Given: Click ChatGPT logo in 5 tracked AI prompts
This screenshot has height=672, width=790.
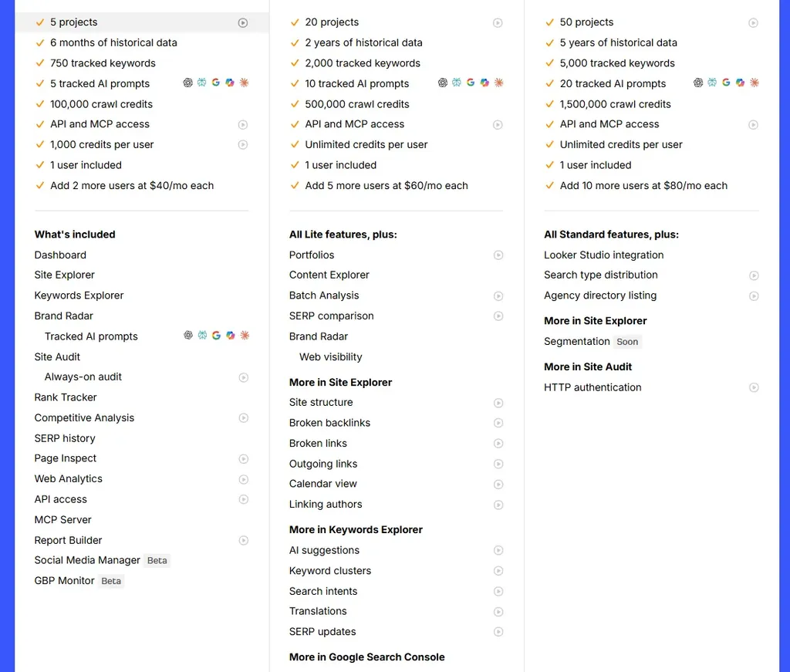Looking at the screenshot, I should pyautogui.click(x=188, y=83).
